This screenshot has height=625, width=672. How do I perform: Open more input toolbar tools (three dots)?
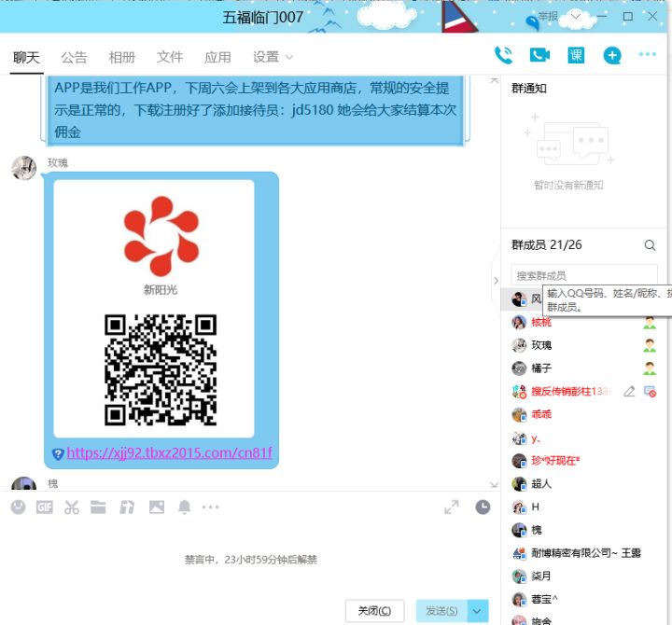click(x=210, y=507)
